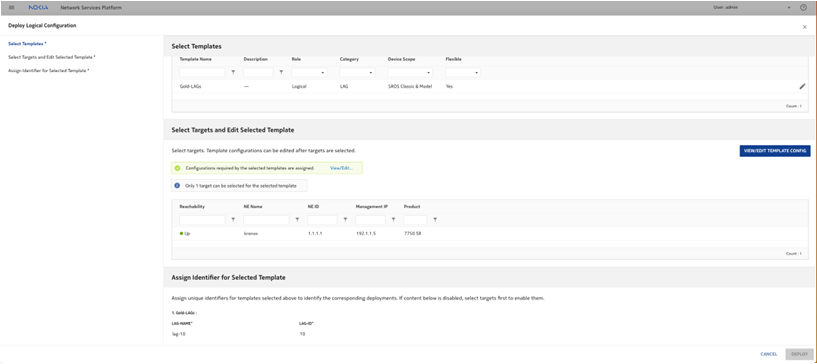Expand the admin user dropdown arrow
Viewport: 817px width, 364px height.
click(x=789, y=8)
